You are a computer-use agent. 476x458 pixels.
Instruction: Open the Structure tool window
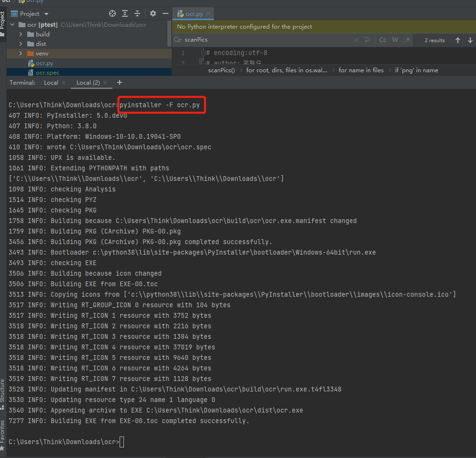coord(3,393)
